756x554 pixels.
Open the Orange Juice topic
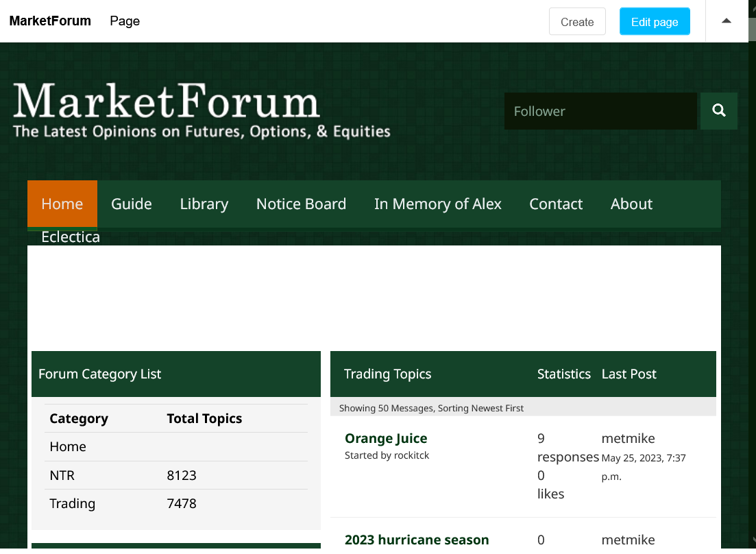click(x=386, y=438)
